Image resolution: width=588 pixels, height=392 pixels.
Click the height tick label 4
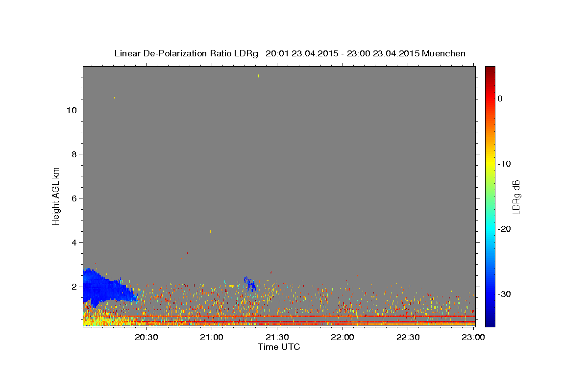pos(74,243)
